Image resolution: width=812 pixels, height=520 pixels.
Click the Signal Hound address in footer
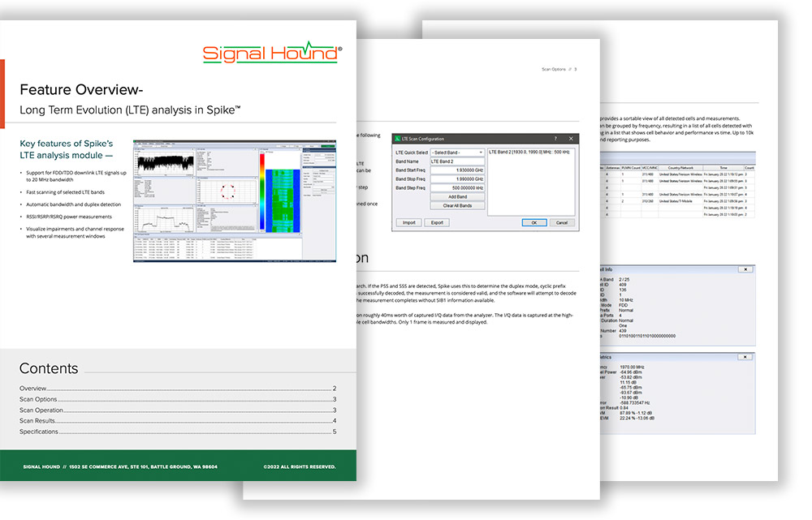[120, 466]
